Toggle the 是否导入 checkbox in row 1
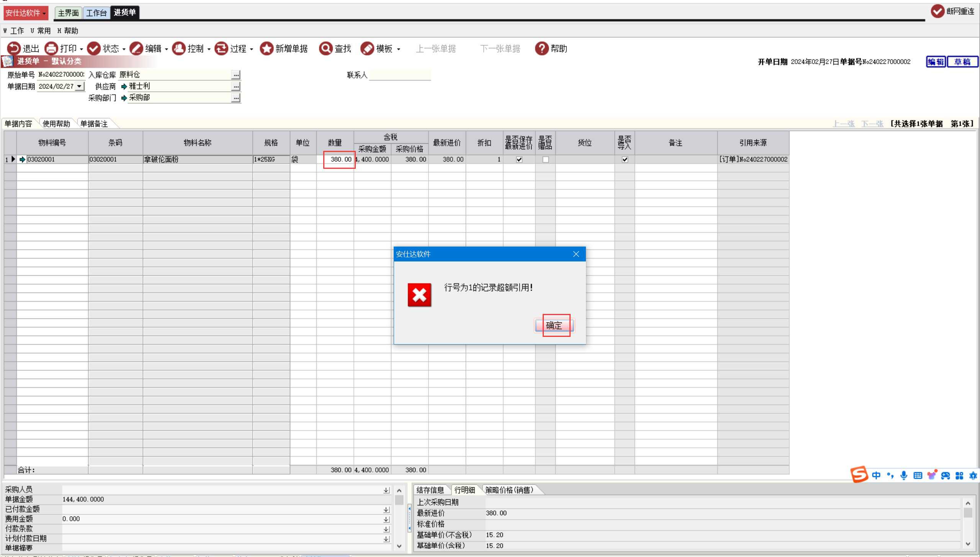Screen dimensions: 980x557 coord(625,160)
